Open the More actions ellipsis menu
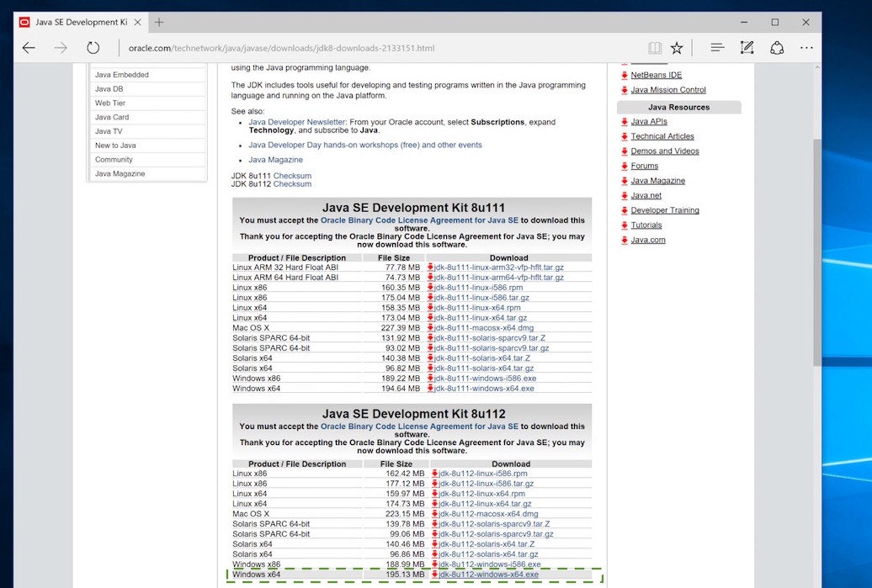 806,48
